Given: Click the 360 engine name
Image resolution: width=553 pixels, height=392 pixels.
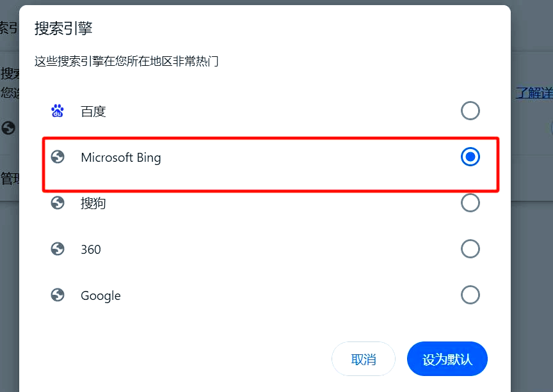Looking at the screenshot, I should [91, 249].
